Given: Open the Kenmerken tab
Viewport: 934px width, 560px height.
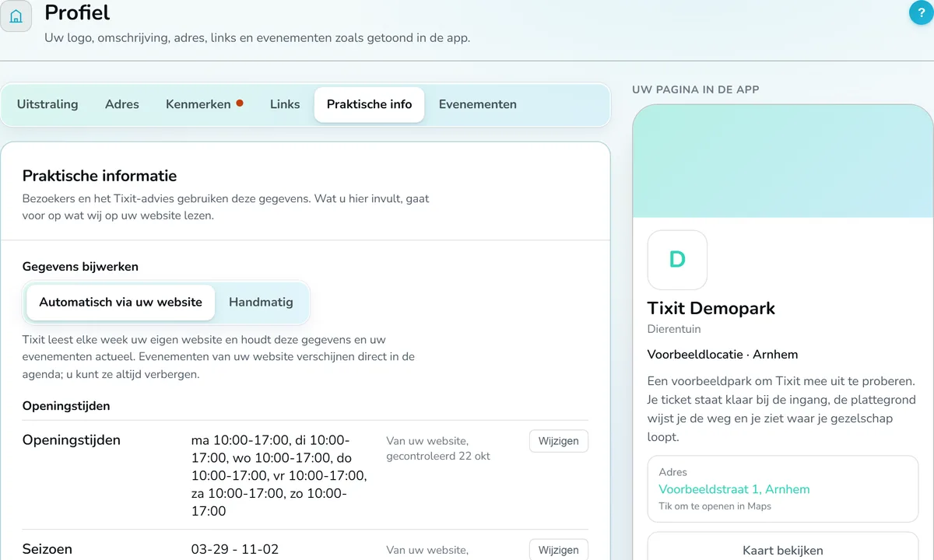Looking at the screenshot, I should coord(205,104).
